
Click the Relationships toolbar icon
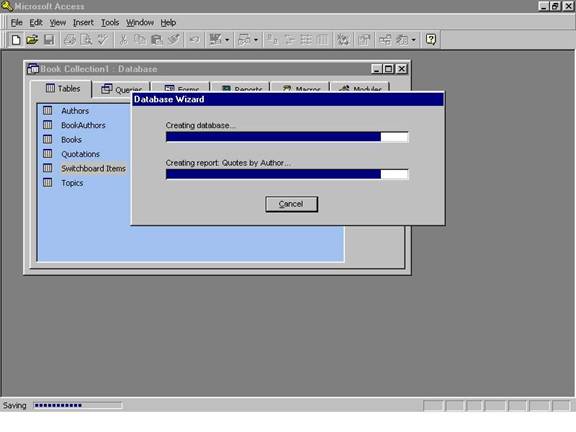click(385, 40)
